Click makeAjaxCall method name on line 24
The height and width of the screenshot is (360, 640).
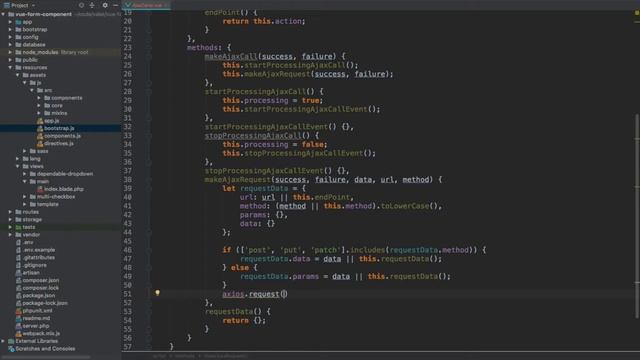tap(231, 56)
